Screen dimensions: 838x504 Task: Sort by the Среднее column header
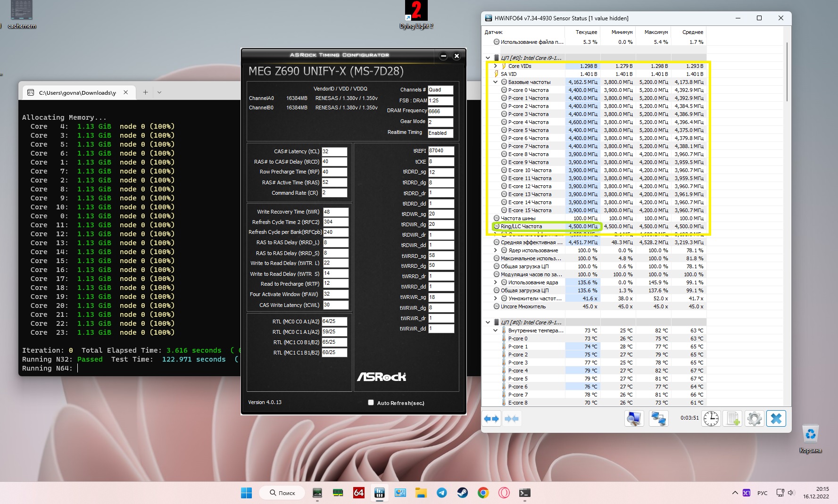pyautogui.click(x=688, y=32)
